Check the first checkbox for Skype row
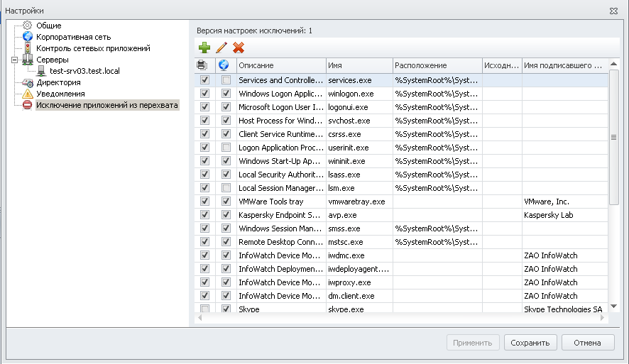The height and width of the screenshot is (364, 629). coord(204,309)
